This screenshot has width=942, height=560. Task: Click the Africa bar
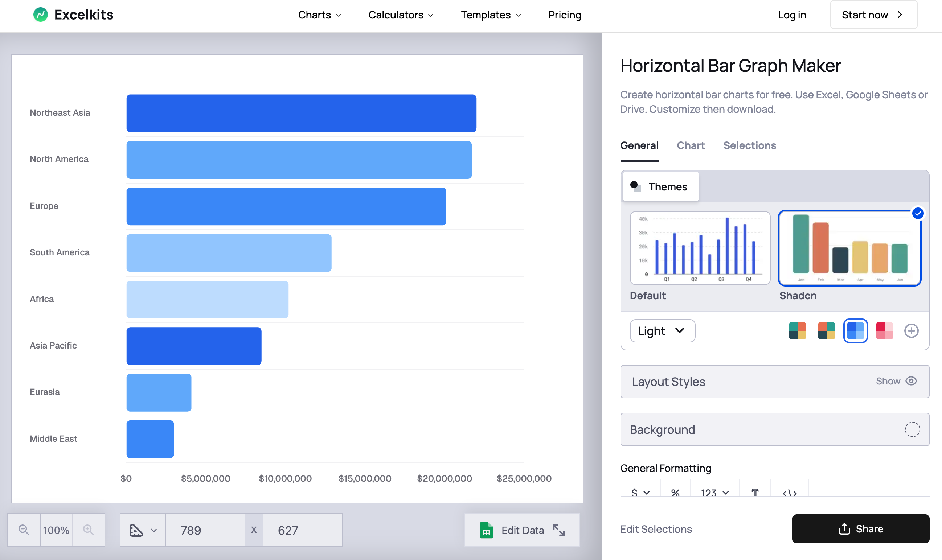point(207,299)
